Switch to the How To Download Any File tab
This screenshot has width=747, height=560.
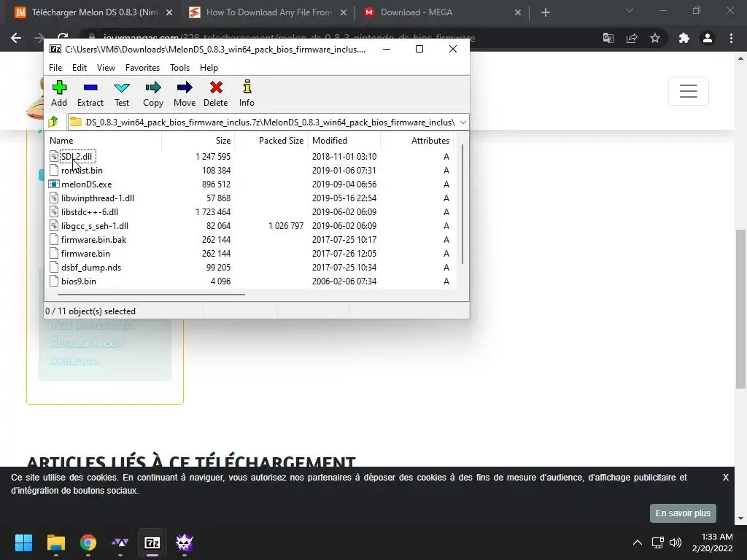tap(267, 12)
